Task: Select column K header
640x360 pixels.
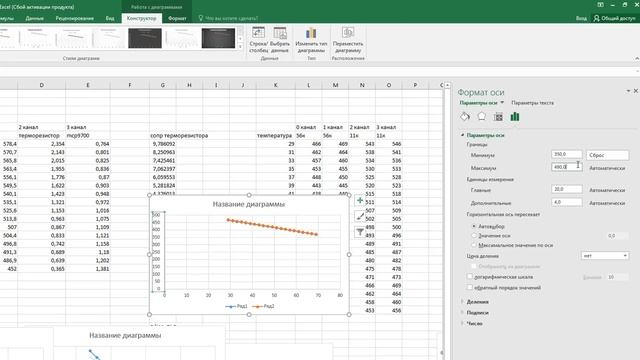Action: point(275,85)
